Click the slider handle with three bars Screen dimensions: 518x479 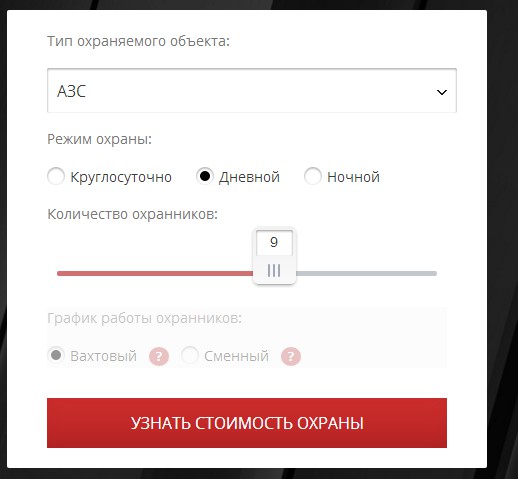pyautogui.click(x=274, y=271)
